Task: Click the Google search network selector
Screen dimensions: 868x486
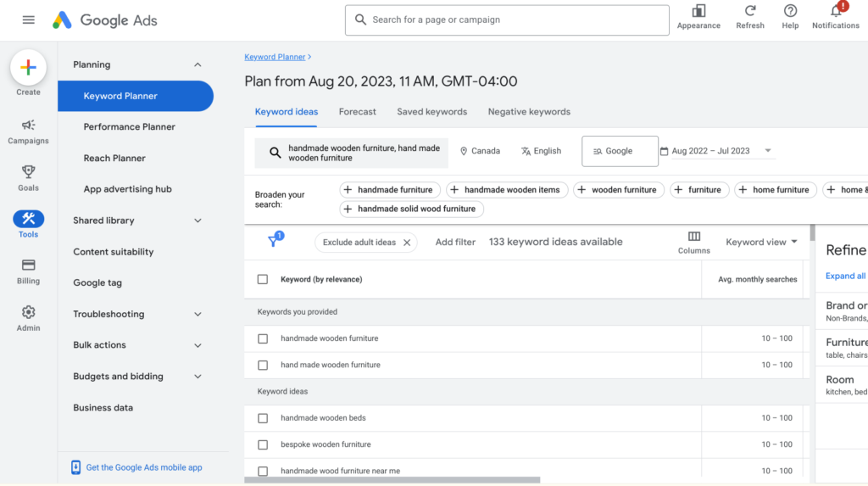Action: pos(620,151)
